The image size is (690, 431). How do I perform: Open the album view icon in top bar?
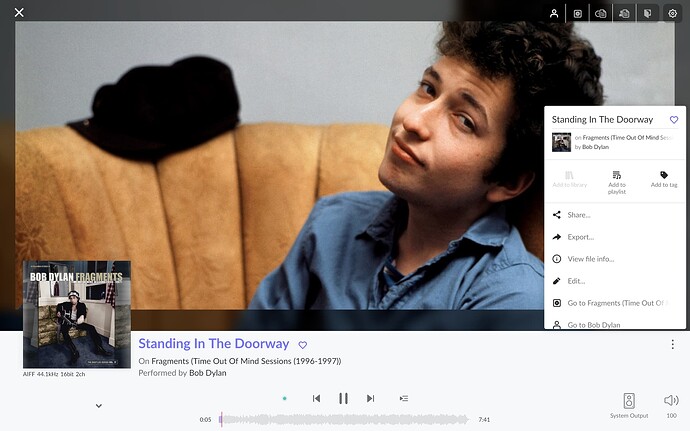click(x=578, y=14)
